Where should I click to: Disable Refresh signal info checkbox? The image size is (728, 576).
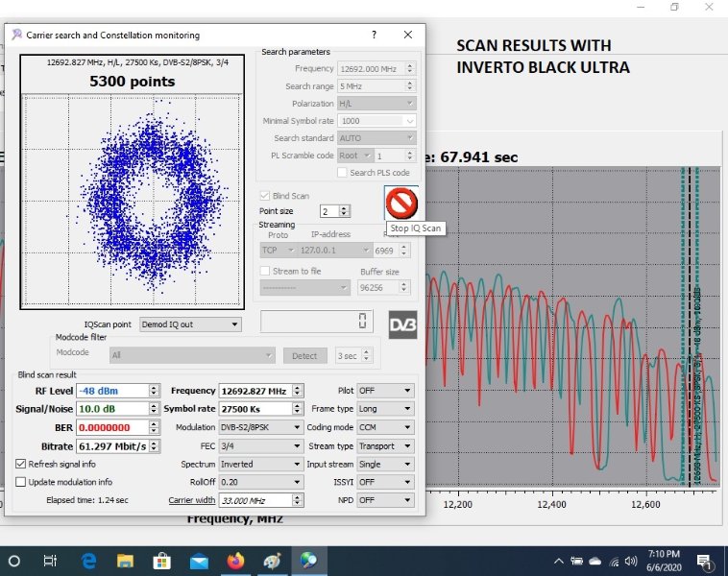point(21,464)
